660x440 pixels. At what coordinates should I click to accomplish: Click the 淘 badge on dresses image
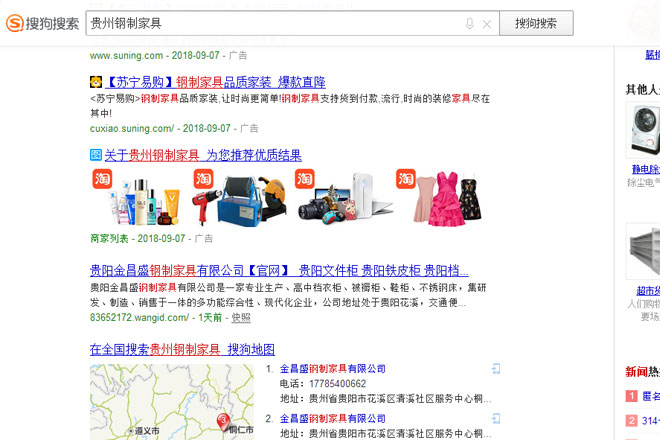(406, 179)
